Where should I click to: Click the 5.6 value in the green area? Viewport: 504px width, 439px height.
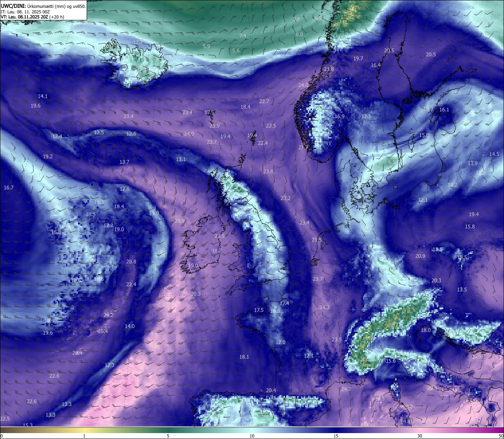point(236,50)
